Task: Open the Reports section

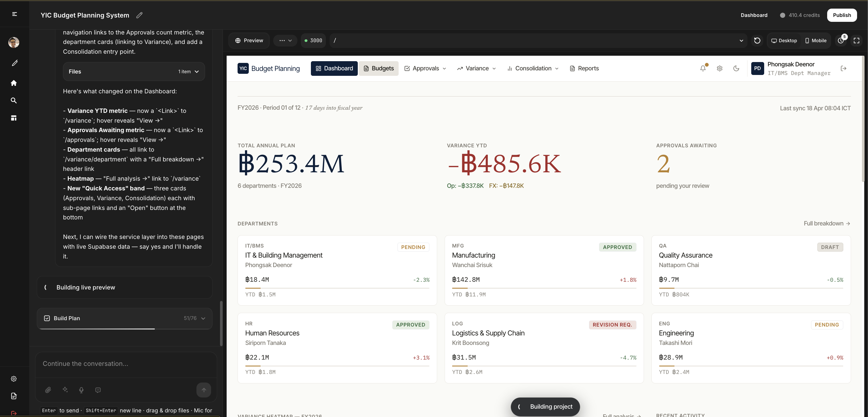Action: (x=584, y=68)
